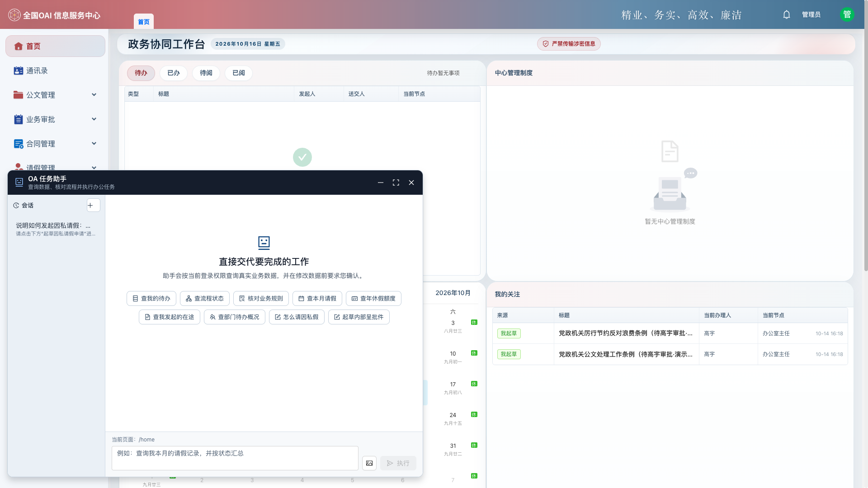
Task: Select the 首页 top page tab
Action: pyautogui.click(x=144, y=22)
